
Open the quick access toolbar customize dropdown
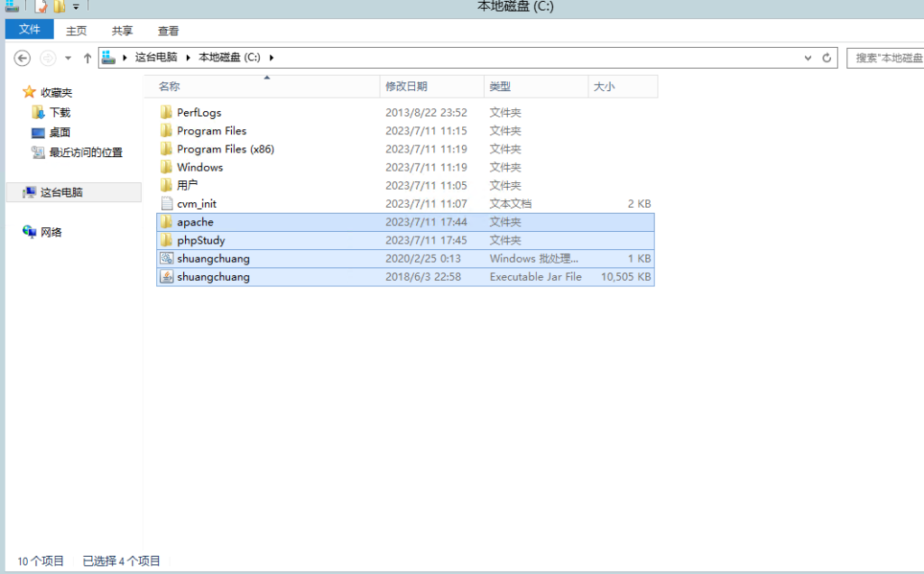tap(77, 7)
